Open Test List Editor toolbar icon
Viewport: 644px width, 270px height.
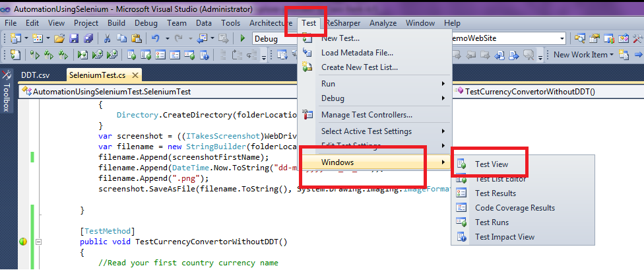coord(146,55)
